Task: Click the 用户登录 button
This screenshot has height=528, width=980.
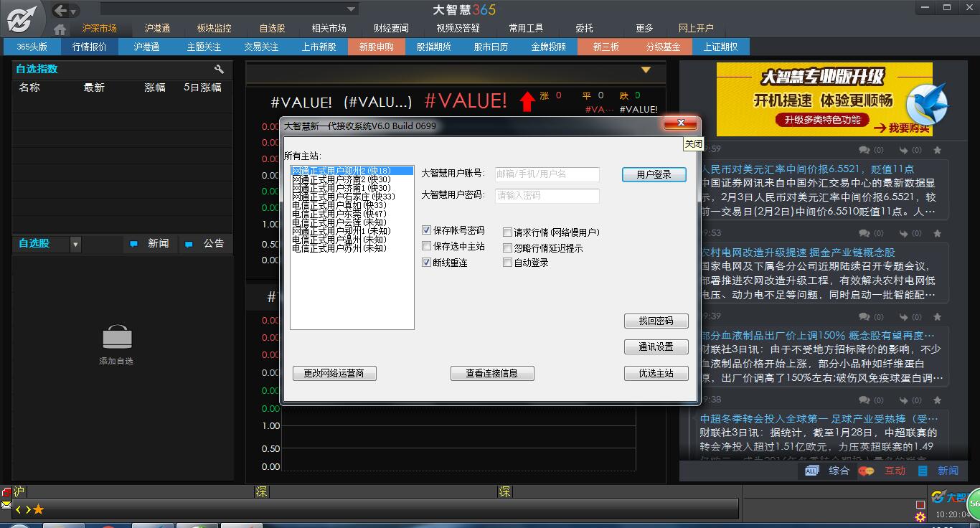Action: [654, 174]
